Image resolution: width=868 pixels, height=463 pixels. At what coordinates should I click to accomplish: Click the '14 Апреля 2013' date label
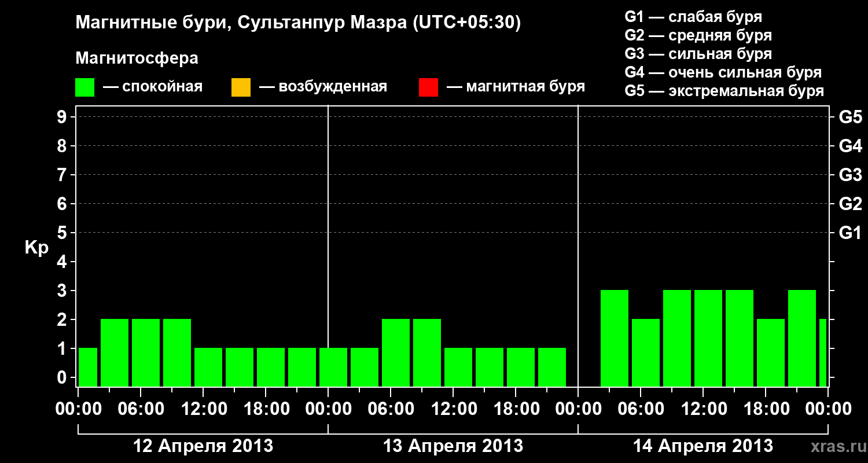pos(703,446)
